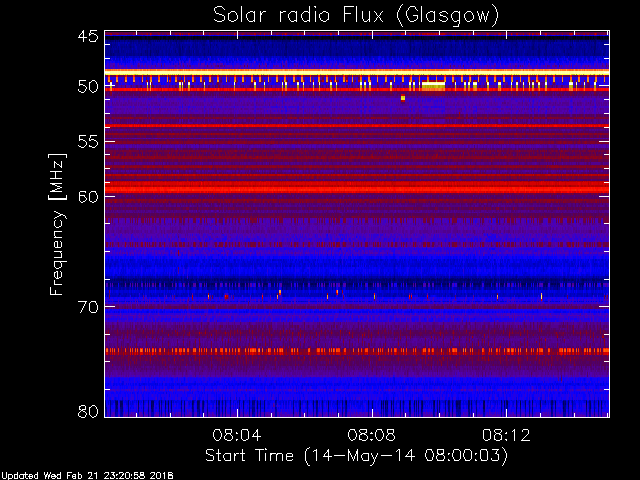Viewport: 640px width, 480px height.
Task: Click the 70 frequency tick label
Action: click(88, 307)
